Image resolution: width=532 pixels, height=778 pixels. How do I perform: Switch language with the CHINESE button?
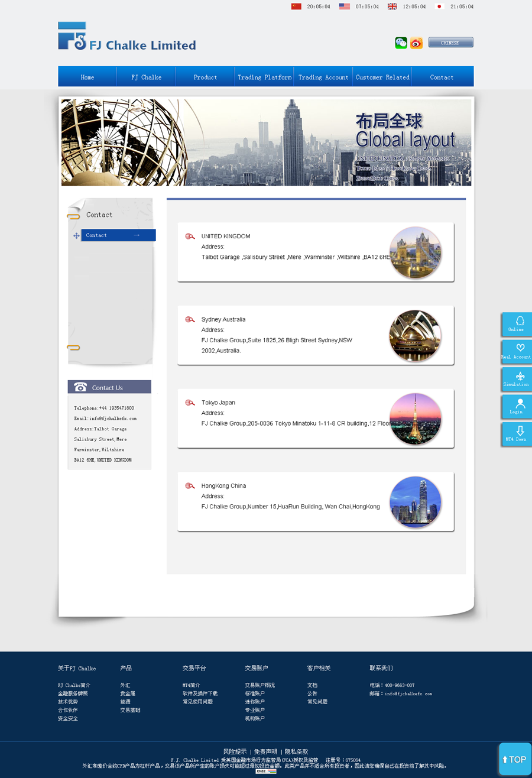click(x=450, y=43)
